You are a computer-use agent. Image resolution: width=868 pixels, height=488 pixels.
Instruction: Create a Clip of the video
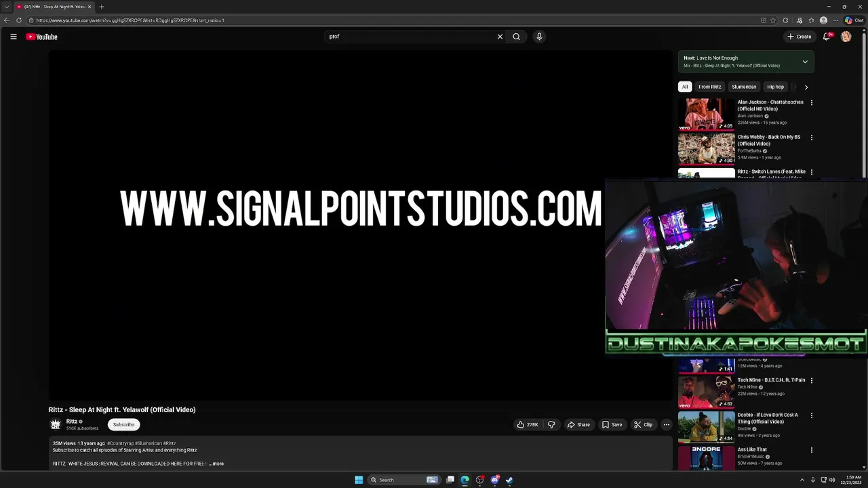point(643,424)
